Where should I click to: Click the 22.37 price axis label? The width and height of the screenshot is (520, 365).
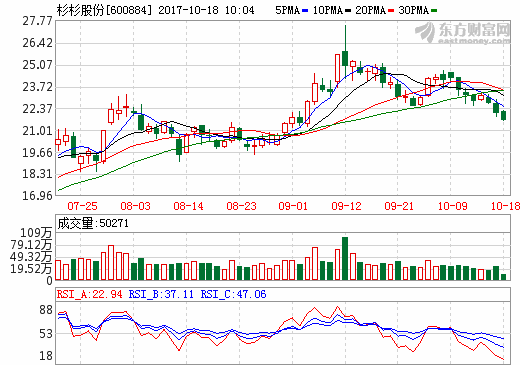point(37,109)
